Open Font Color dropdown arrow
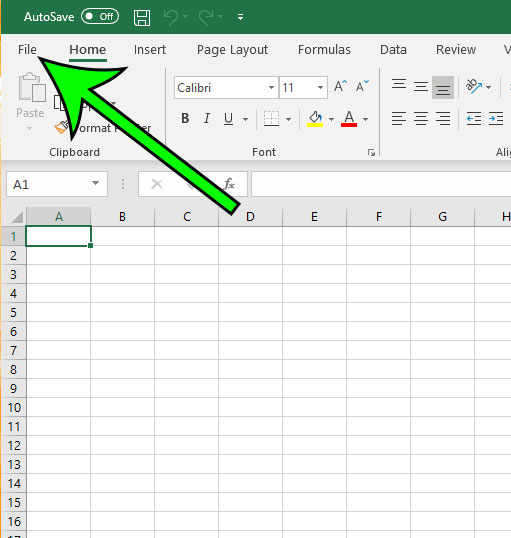This screenshot has height=538, width=511. click(x=365, y=119)
